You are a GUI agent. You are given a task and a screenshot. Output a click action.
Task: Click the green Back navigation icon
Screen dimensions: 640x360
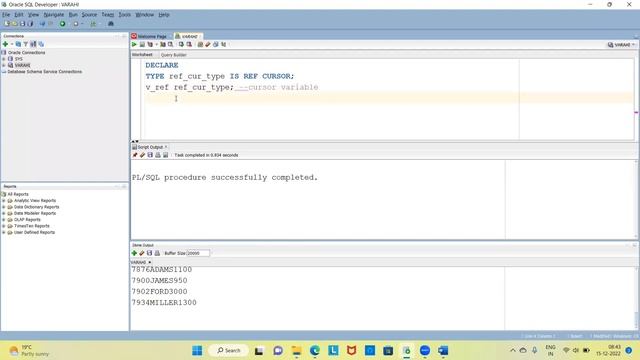click(62, 24)
